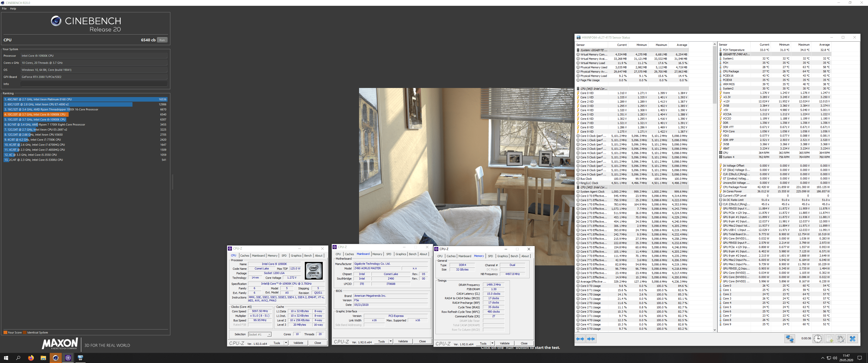Screen dimensions: 868x363
Task: Open Cinebench Help menu
Action: 13,9
